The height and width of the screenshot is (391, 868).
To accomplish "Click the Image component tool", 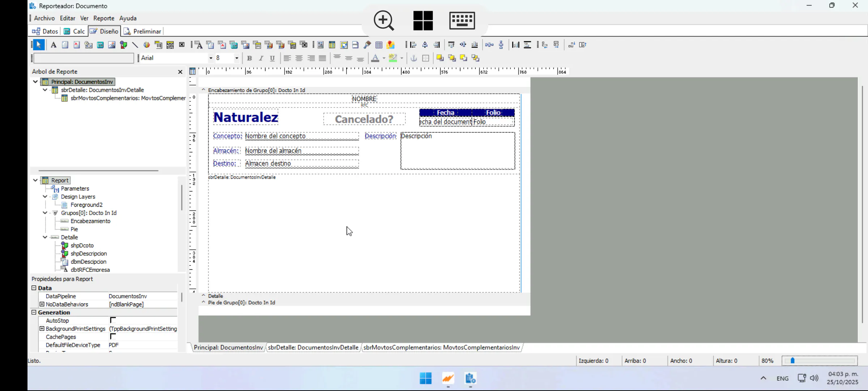I will (x=112, y=45).
